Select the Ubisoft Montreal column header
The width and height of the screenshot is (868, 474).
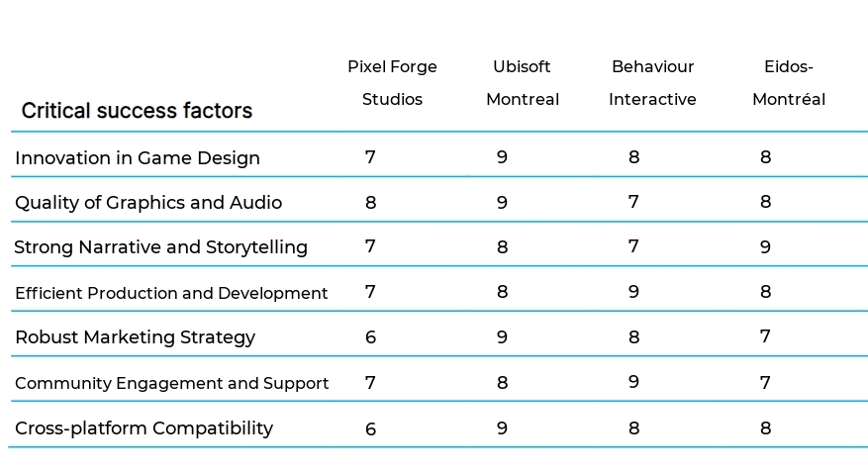522,83
